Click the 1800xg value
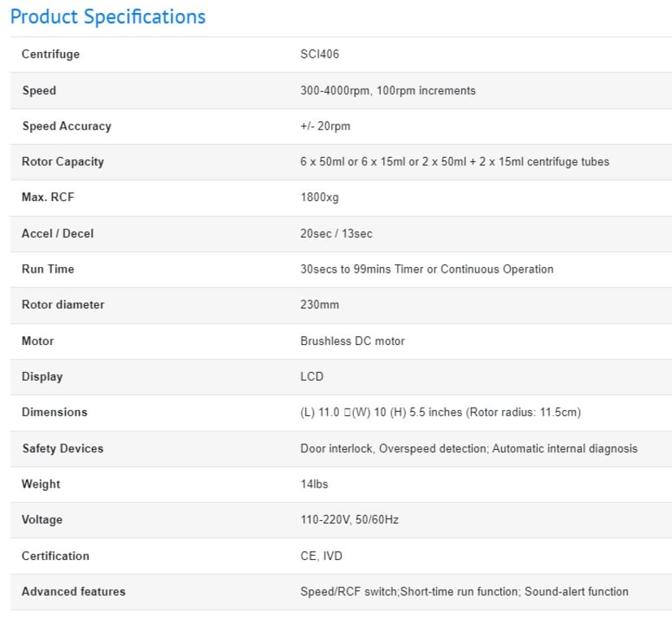 click(x=320, y=198)
